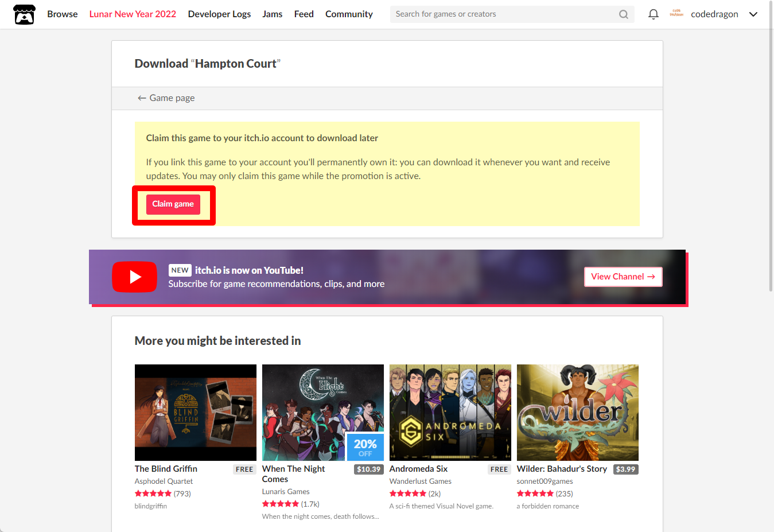Image resolution: width=774 pixels, height=532 pixels.
Task: Open the Browse menu item
Action: click(63, 14)
